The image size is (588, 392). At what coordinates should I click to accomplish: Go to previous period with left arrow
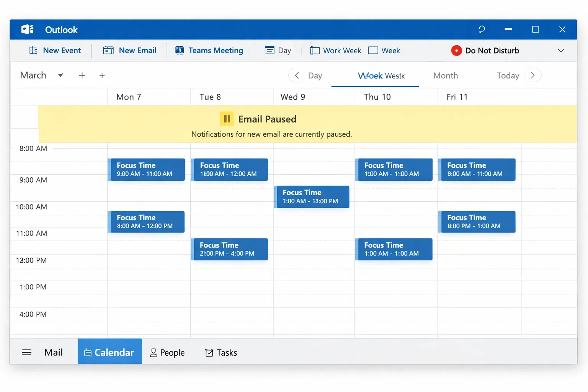pos(297,75)
